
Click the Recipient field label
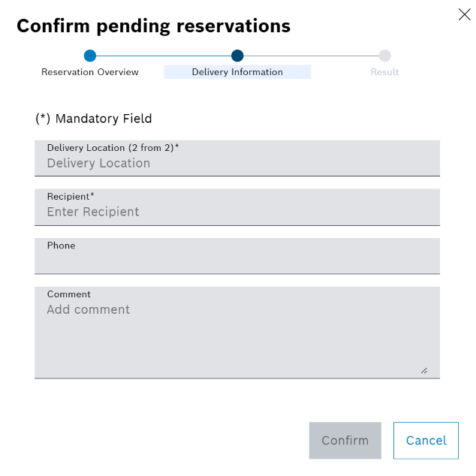[71, 197]
